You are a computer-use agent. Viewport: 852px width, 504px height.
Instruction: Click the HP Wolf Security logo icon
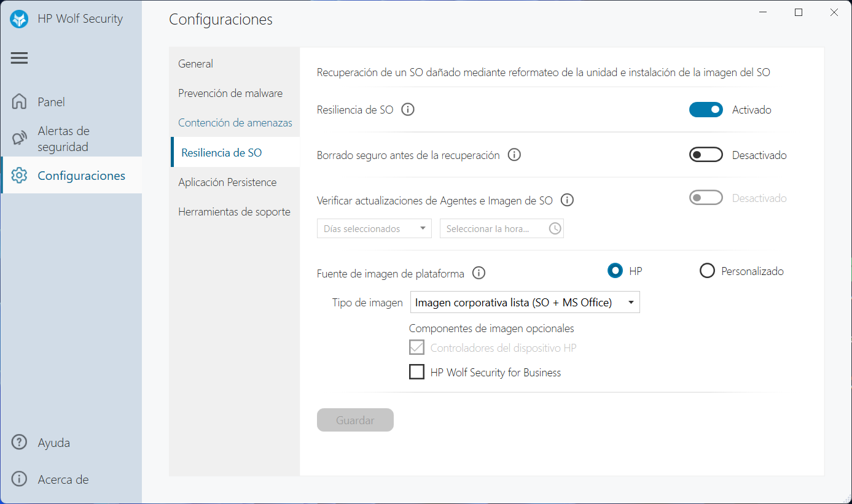point(20,19)
